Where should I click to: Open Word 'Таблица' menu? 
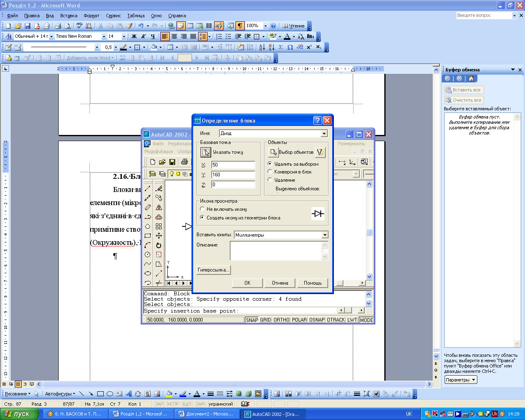(136, 16)
